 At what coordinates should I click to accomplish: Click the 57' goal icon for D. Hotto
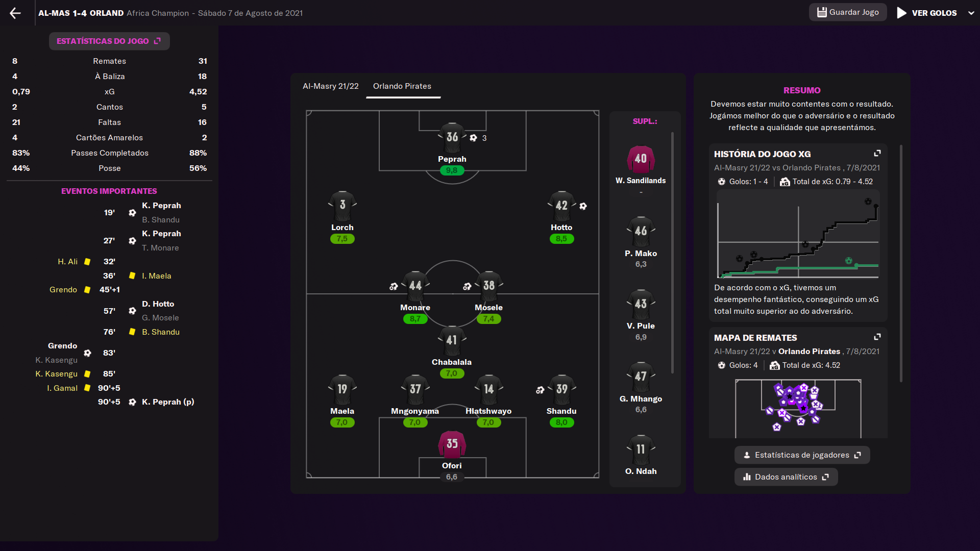click(132, 311)
